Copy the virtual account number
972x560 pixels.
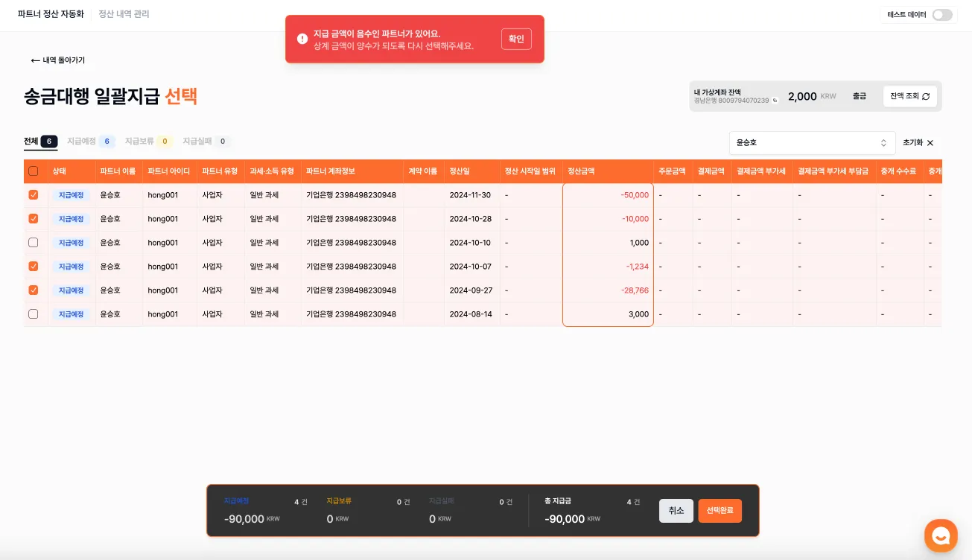coord(773,101)
